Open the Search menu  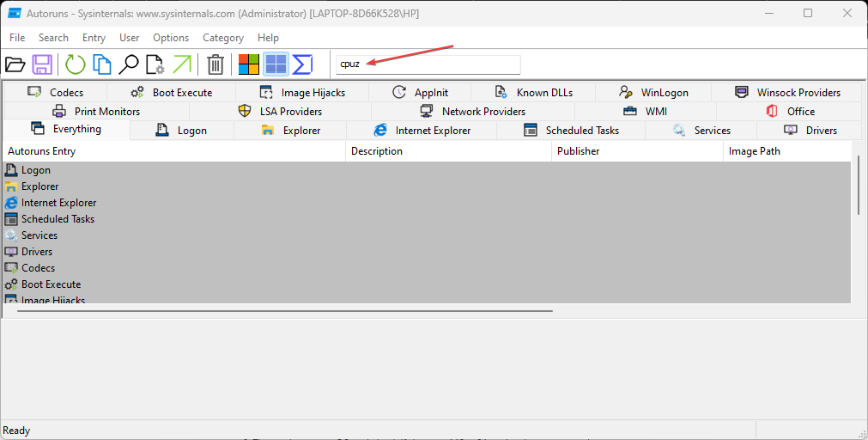tap(54, 38)
